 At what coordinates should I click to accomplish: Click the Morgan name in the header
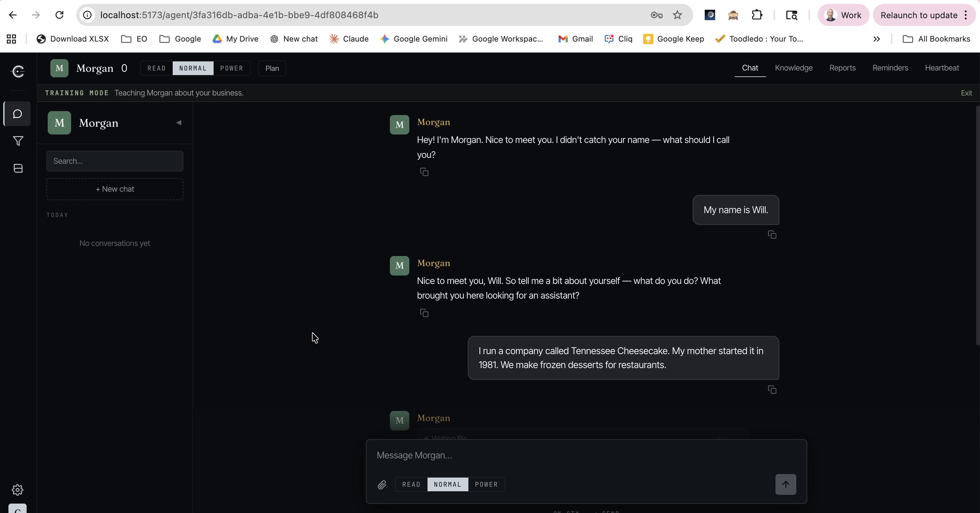(95, 68)
